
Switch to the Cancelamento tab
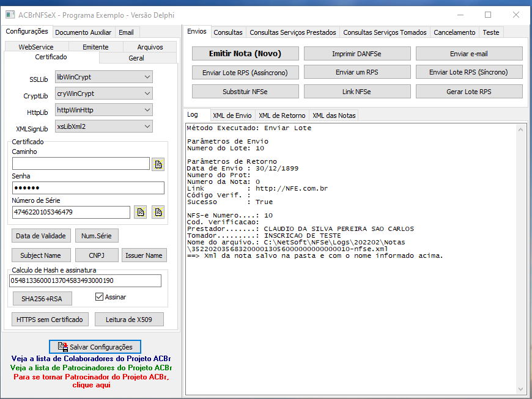454,32
